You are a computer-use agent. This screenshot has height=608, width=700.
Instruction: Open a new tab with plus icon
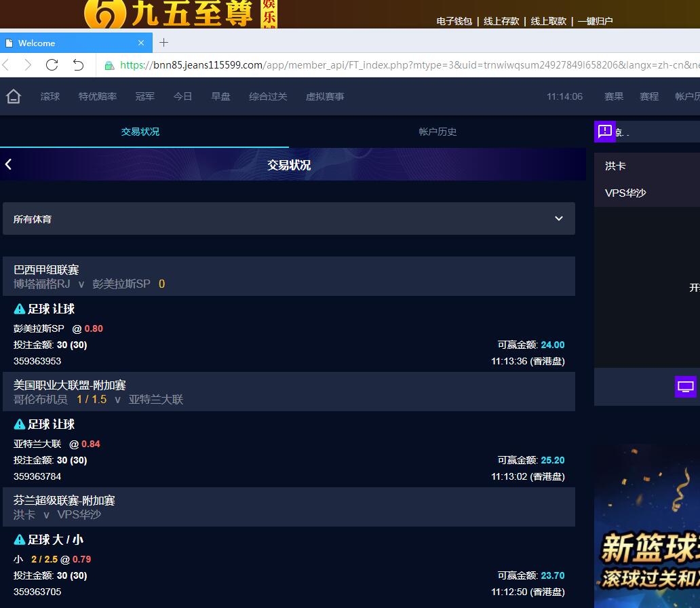click(164, 43)
